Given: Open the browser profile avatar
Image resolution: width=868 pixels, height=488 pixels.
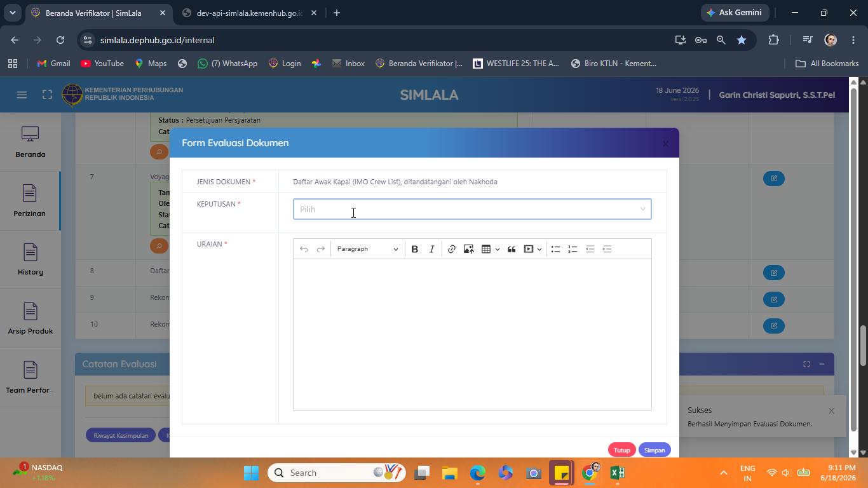Looking at the screenshot, I should [x=831, y=40].
